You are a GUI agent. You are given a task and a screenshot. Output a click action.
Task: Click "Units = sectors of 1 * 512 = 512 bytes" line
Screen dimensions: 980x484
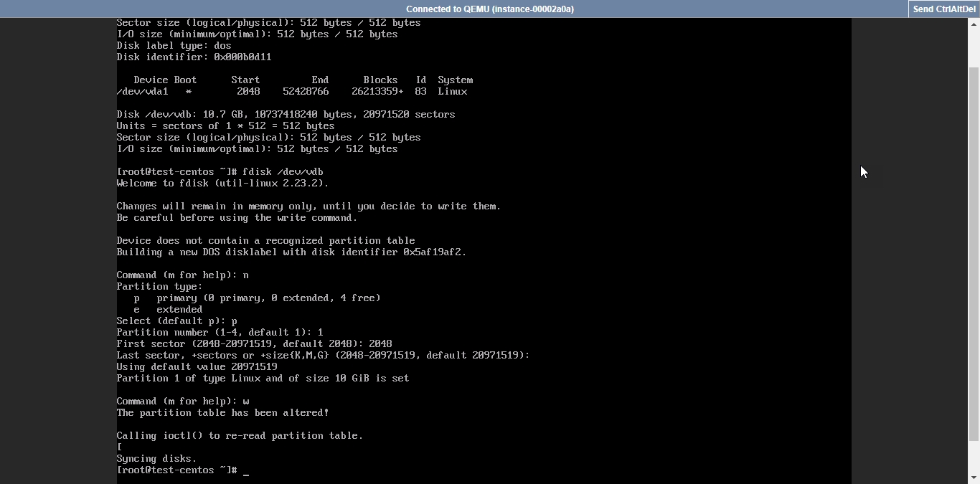(x=225, y=126)
